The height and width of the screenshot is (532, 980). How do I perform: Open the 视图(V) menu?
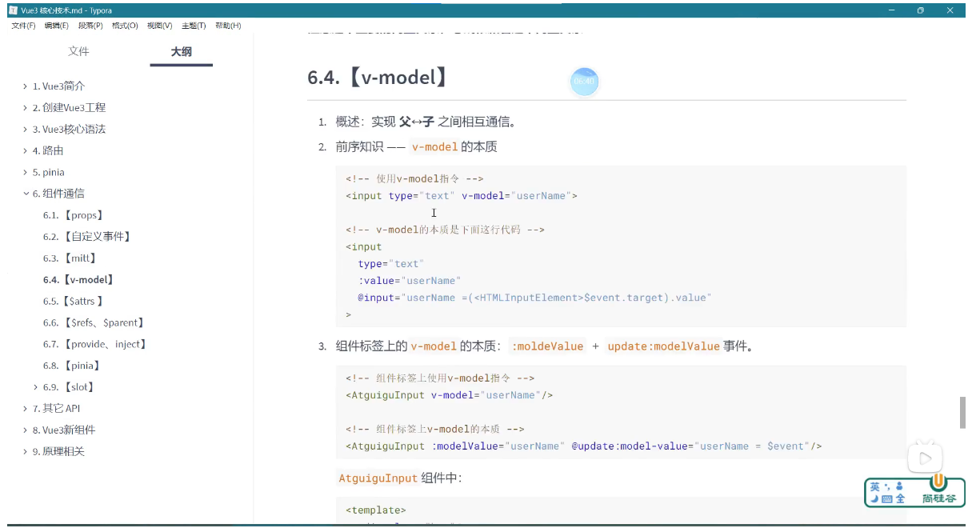159,26
